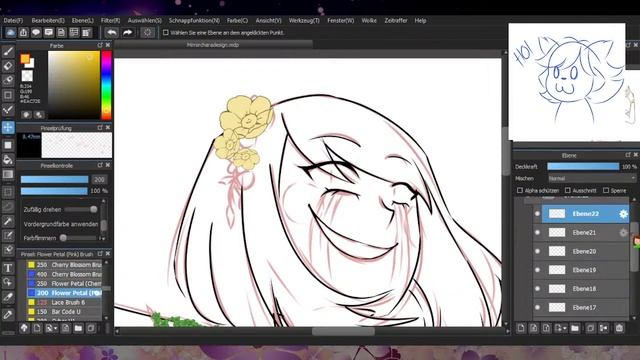
Task: Duplicate the layer in Ebene panel
Action: [x=590, y=328]
